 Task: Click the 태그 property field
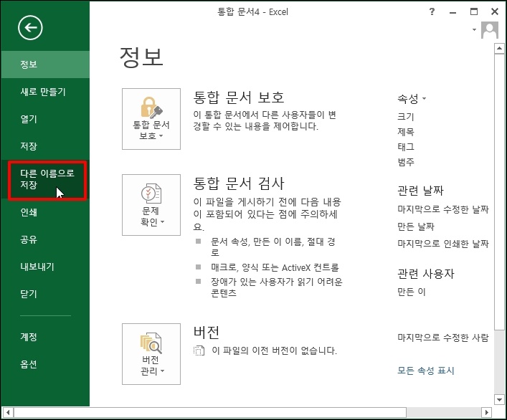click(405, 147)
